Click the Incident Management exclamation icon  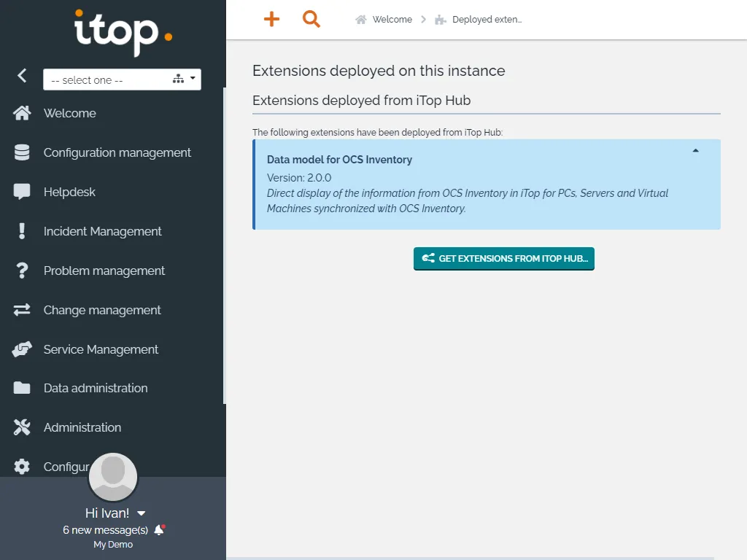point(22,231)
